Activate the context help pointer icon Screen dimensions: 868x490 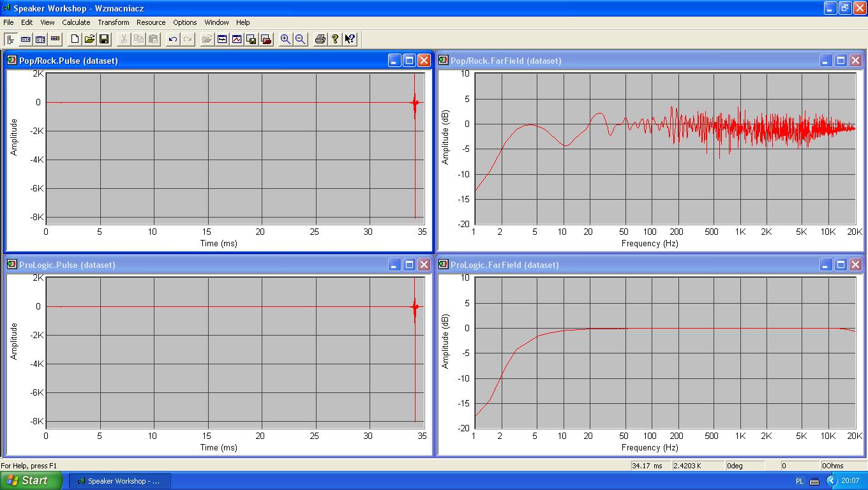tap(350, 39)
